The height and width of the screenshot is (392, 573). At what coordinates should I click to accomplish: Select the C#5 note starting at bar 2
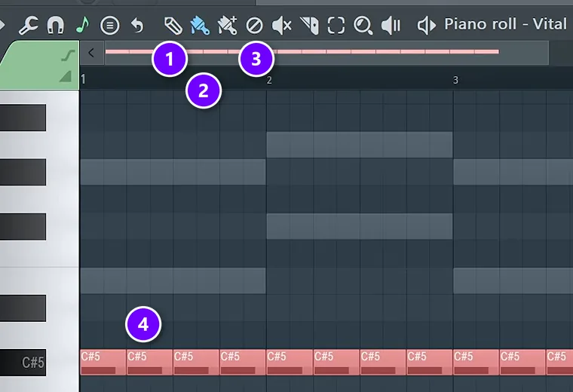(x=290, y=363)
